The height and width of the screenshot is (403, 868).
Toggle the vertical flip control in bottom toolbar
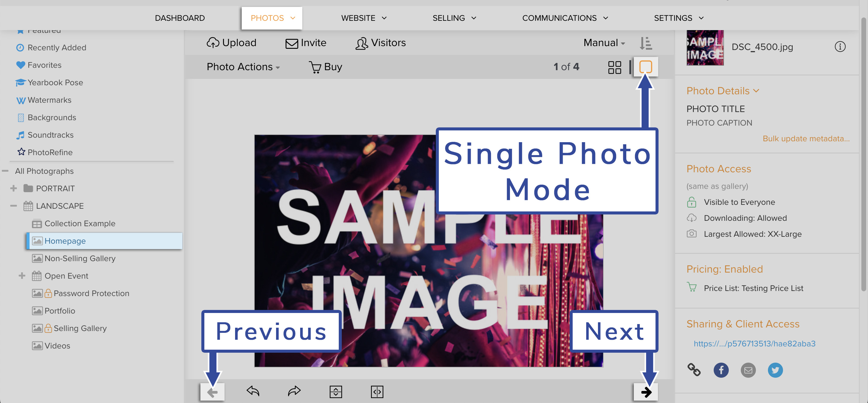pos(336,392)
